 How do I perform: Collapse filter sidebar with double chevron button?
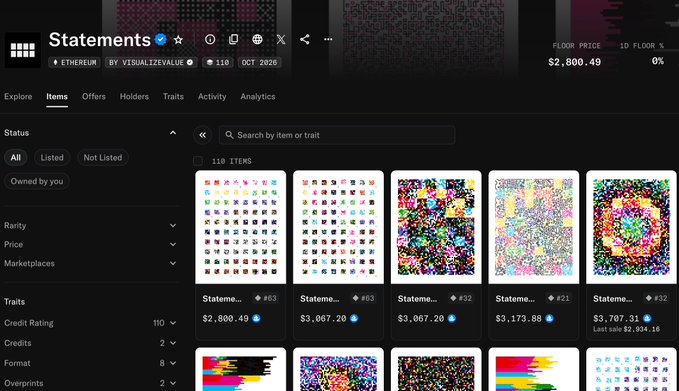(x=203, y=135)
